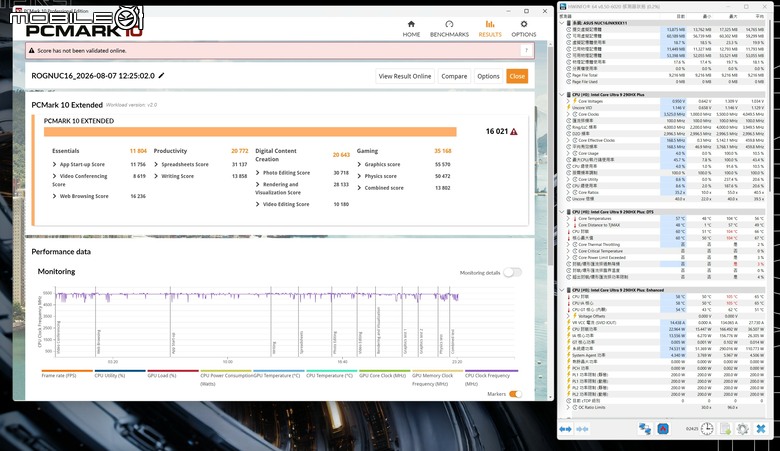
Task: Expand Video Editing Score
Action: point(258,204)
